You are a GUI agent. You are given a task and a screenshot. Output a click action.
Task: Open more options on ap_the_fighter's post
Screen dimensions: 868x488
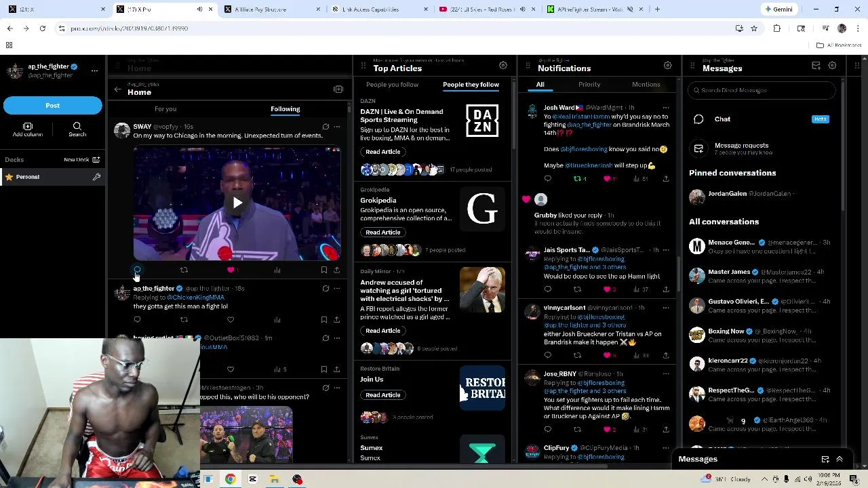point(337,289)
